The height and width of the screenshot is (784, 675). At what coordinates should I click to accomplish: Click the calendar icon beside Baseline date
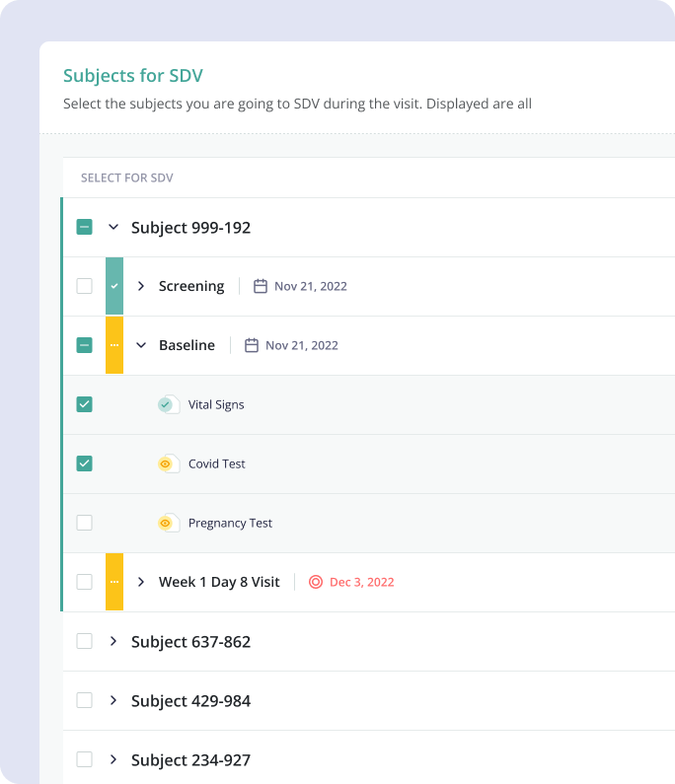click(252, 345)
